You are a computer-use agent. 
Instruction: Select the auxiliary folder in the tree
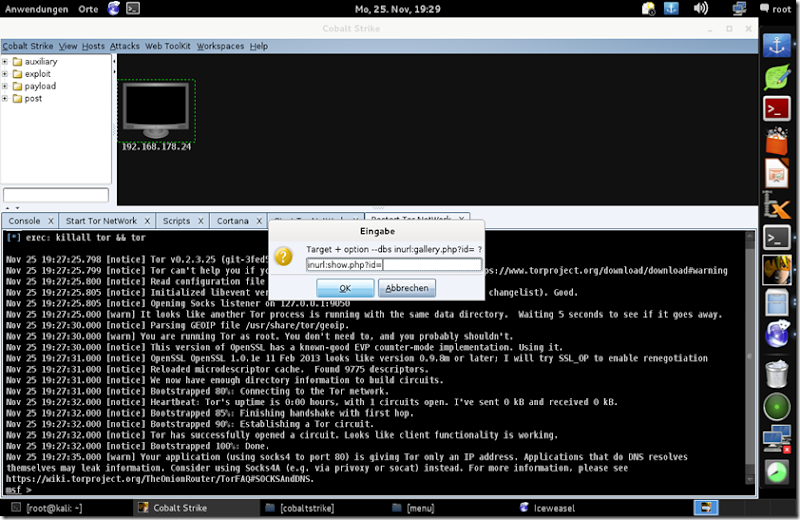click(35, 61)
